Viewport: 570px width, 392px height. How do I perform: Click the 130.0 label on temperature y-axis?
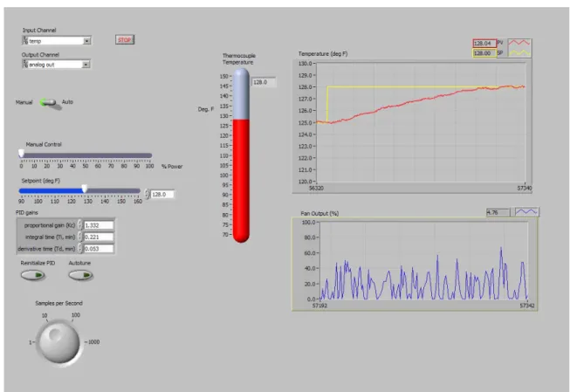[x=305, y=64]
